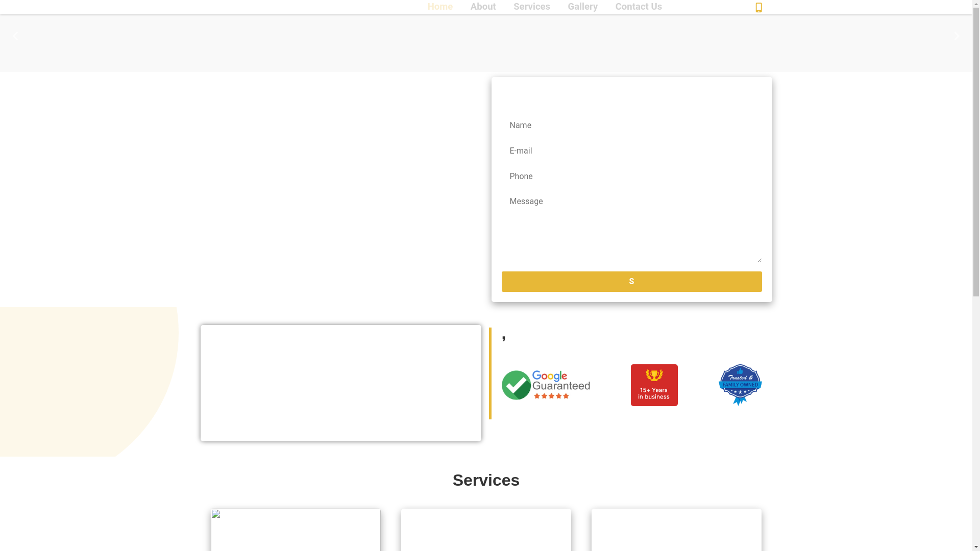Open the Services menu item
This screenshot has height=551, width=980.
click(531, 7)
